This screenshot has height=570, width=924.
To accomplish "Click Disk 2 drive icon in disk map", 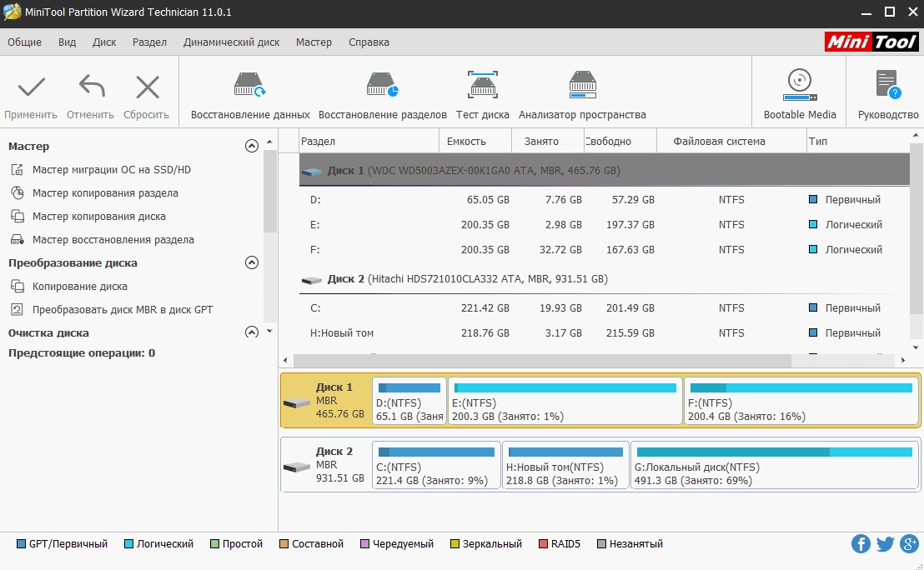I will click(x=296, y=467).
